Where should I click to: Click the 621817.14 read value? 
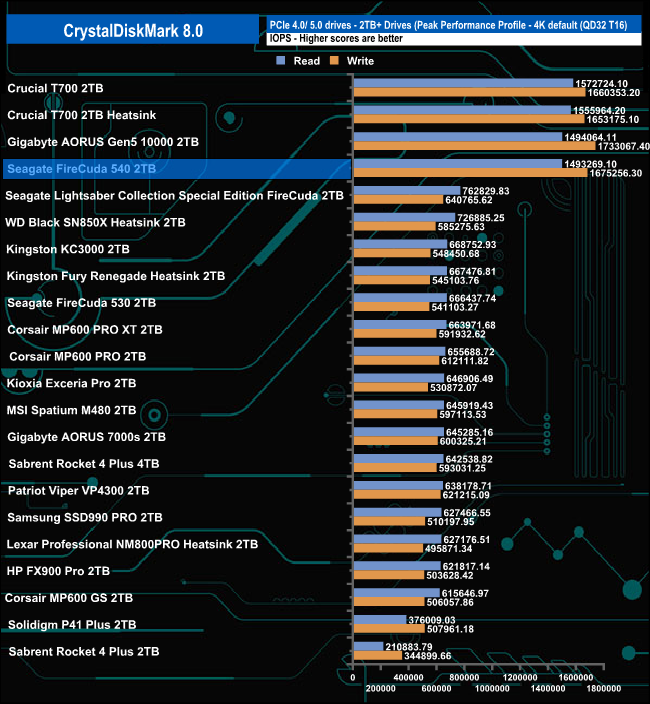coord(466,567)
